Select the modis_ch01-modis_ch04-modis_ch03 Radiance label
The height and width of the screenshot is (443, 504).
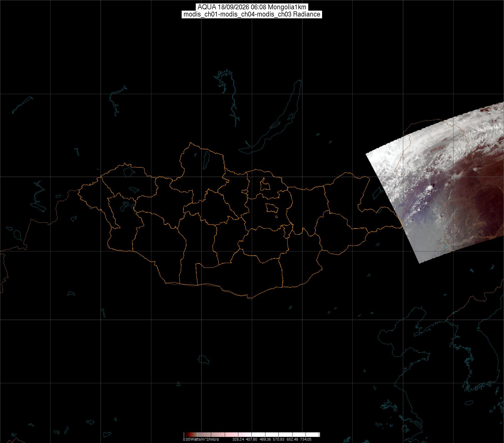[x=252, y=14]
